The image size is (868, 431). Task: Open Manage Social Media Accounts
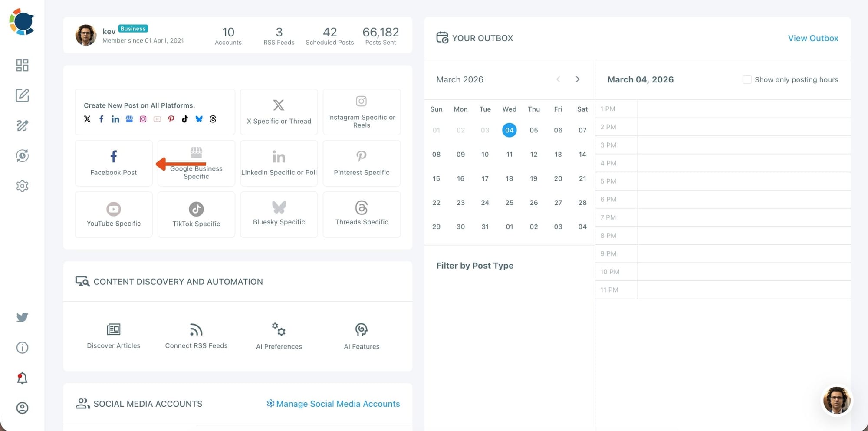point(333,404)
